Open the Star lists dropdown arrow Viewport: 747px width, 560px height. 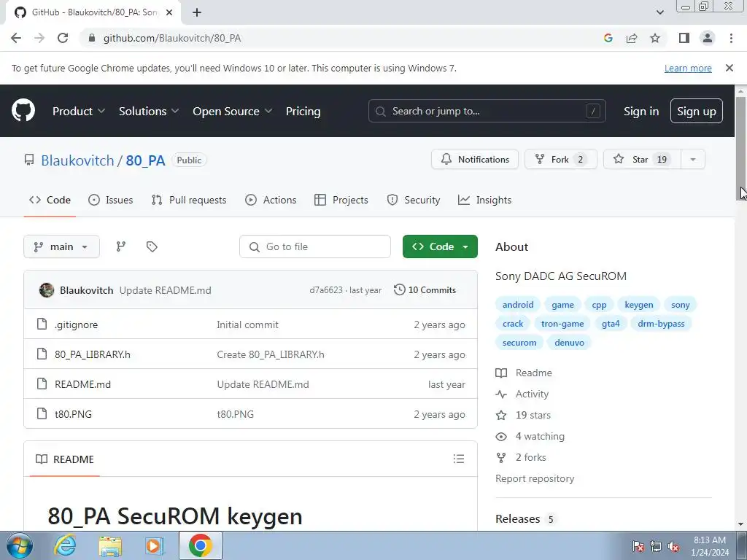pos(693,159)
